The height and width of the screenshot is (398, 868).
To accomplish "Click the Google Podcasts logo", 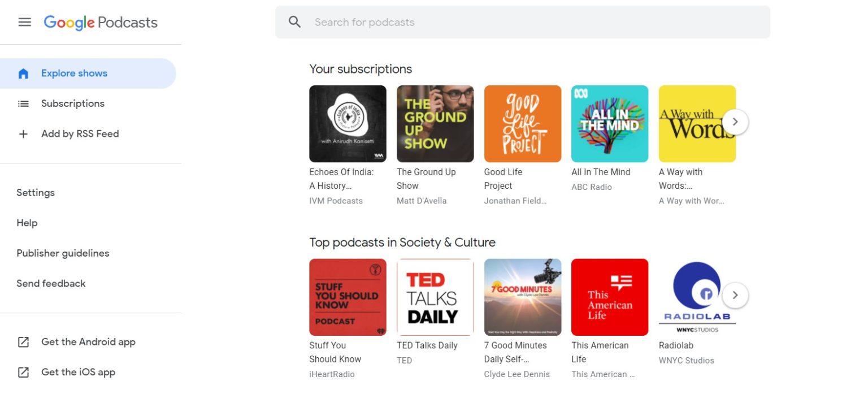I will tap(100, 22).
